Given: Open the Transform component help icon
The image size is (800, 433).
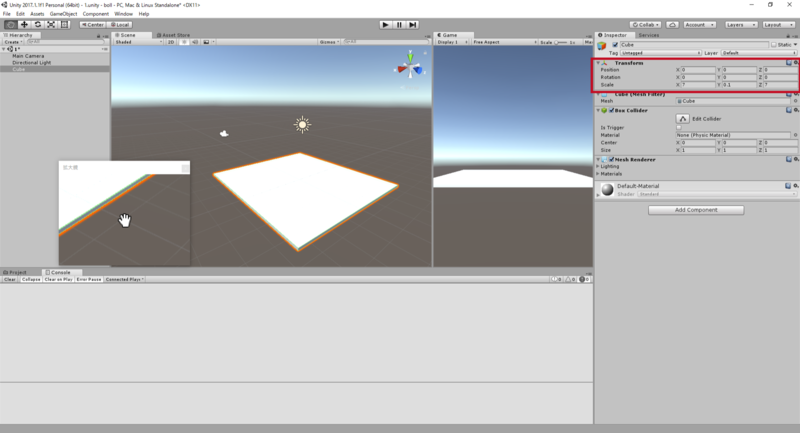Looking at the screenshot, I should [789, 63].
